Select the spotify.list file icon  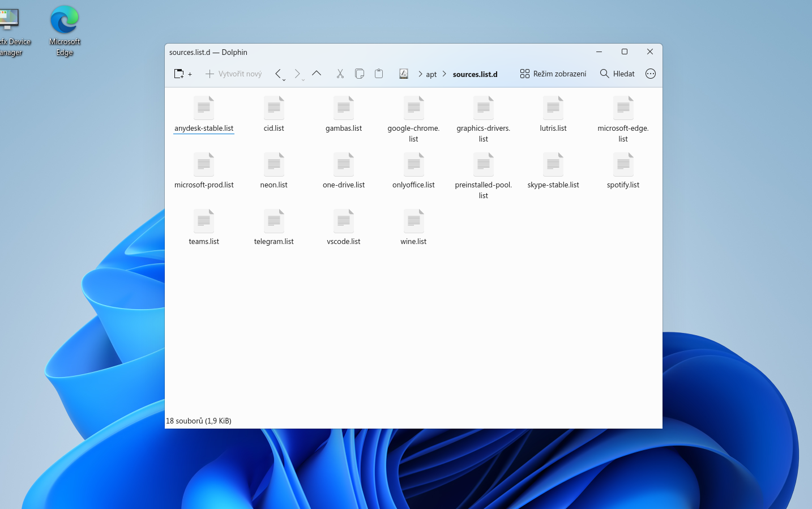coord(623,164)
